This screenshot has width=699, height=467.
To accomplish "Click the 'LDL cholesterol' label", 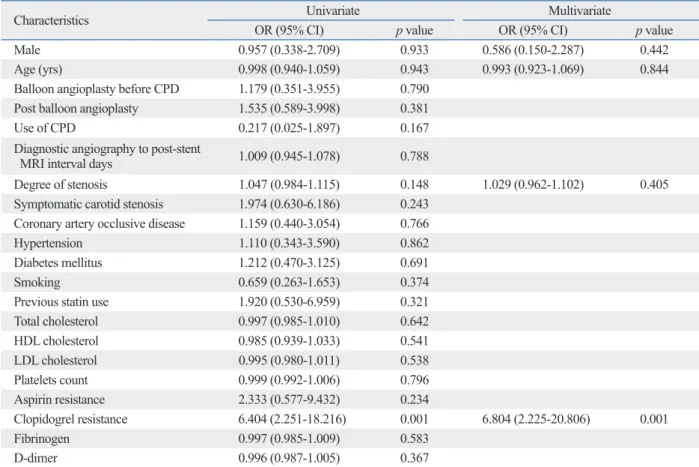I will [55, 360].
